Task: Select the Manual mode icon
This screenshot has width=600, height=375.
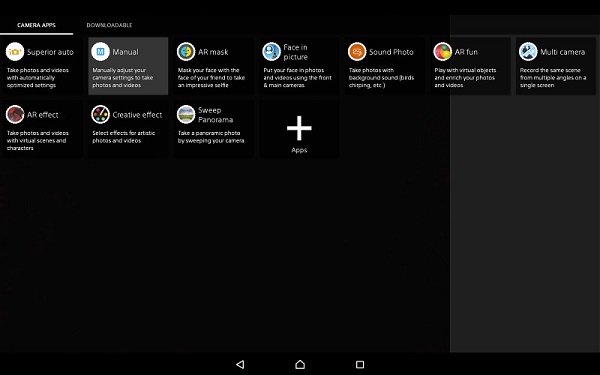Action: (100, 52)
